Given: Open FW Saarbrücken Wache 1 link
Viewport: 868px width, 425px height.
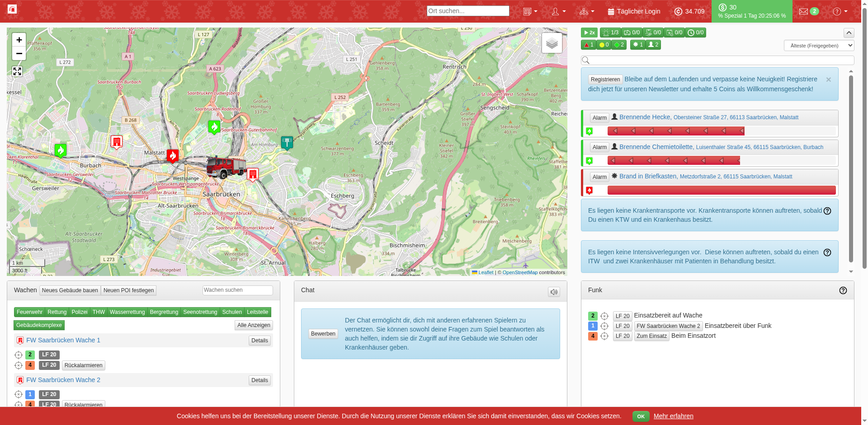Looking at the screenshot, I should point(63,340).
